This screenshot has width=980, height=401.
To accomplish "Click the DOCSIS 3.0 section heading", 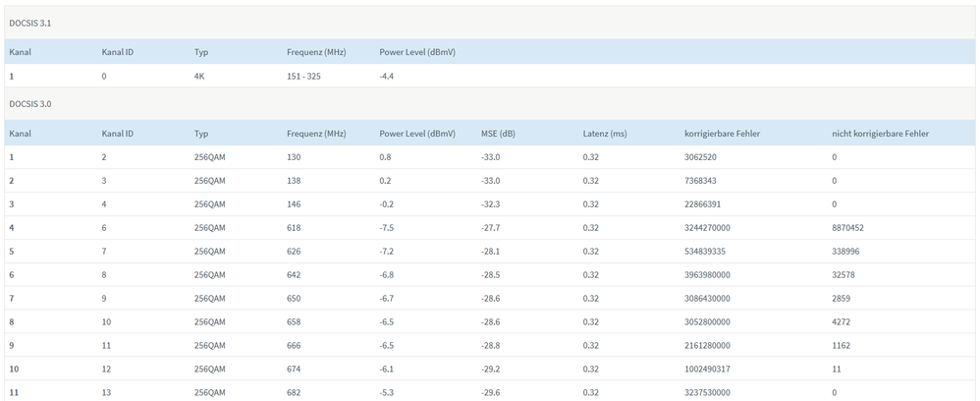I will coord(30,103).
